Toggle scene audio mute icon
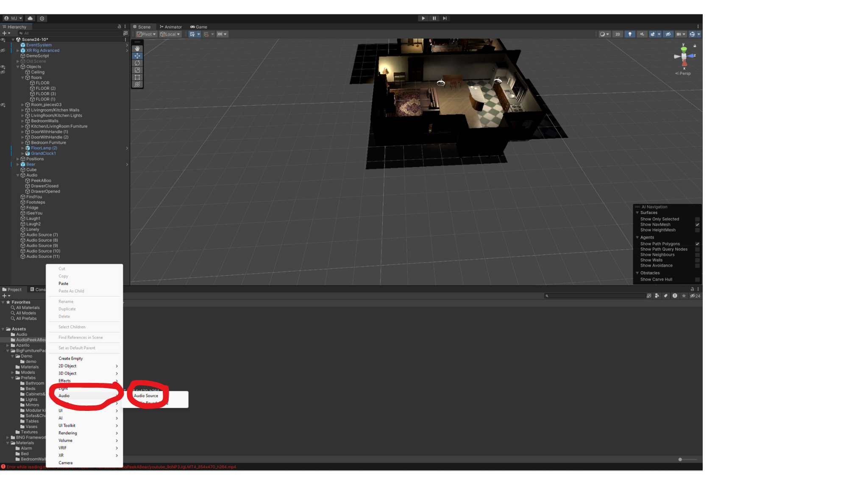Image resolution: width=868 pixels, height=488 pixels. click(x=642, y=34)
